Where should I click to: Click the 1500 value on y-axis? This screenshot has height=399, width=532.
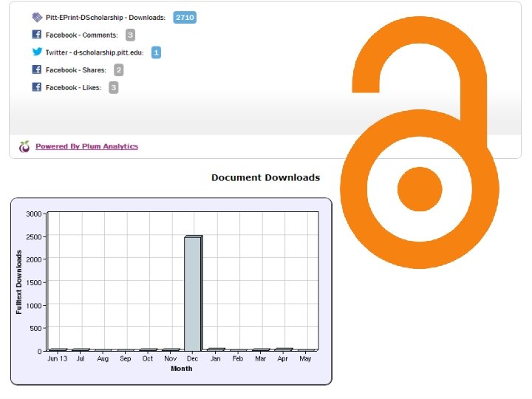(33, 282)
